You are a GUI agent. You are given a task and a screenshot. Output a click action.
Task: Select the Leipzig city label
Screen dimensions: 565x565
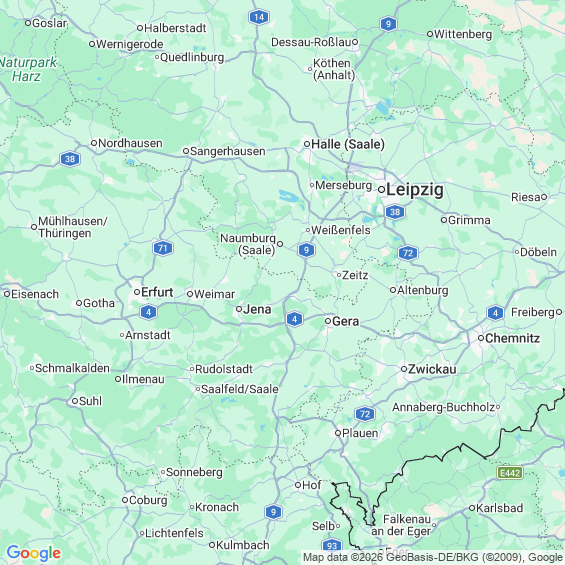coord(415,190)
